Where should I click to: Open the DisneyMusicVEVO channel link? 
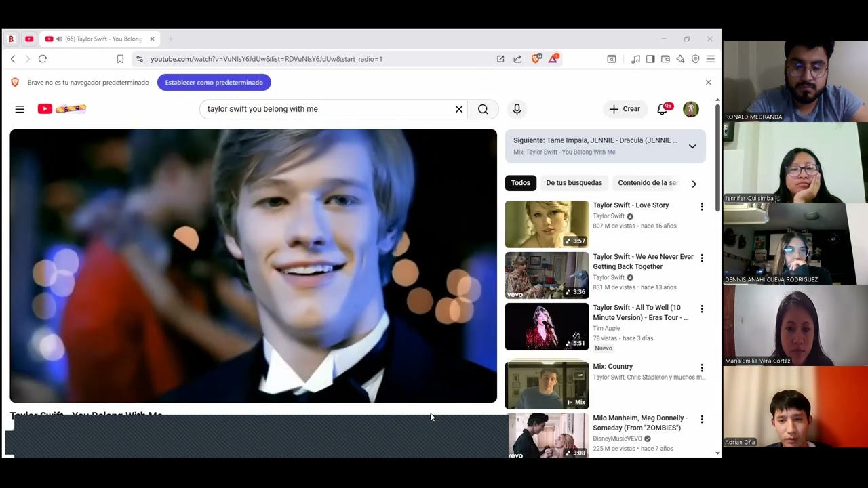coord(618,439)
